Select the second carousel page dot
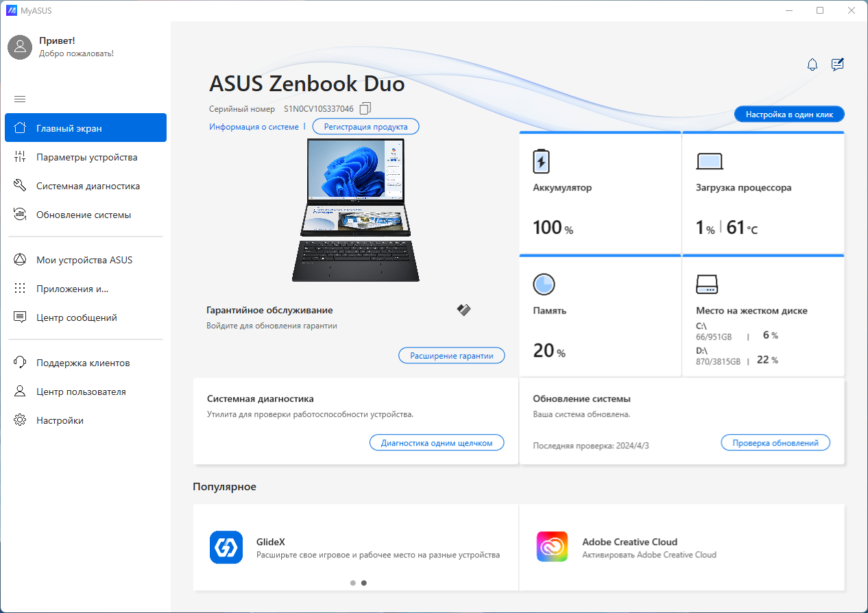 [x=363, y=583]
